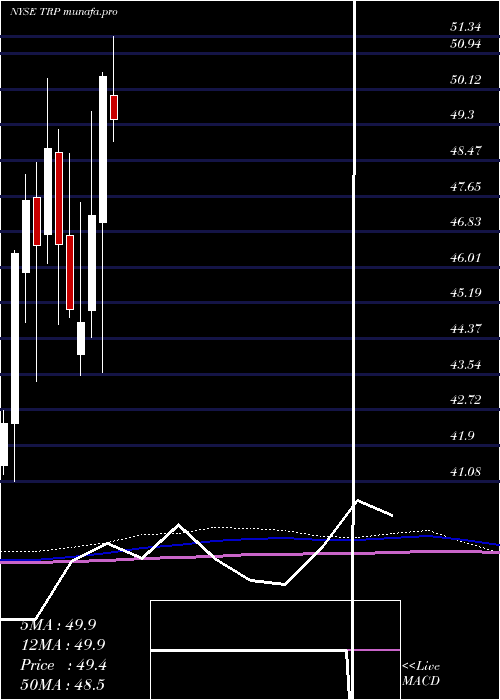Click the small white candlestick near 44.37
The image size is (500, 700).
(x=81, y=338)
